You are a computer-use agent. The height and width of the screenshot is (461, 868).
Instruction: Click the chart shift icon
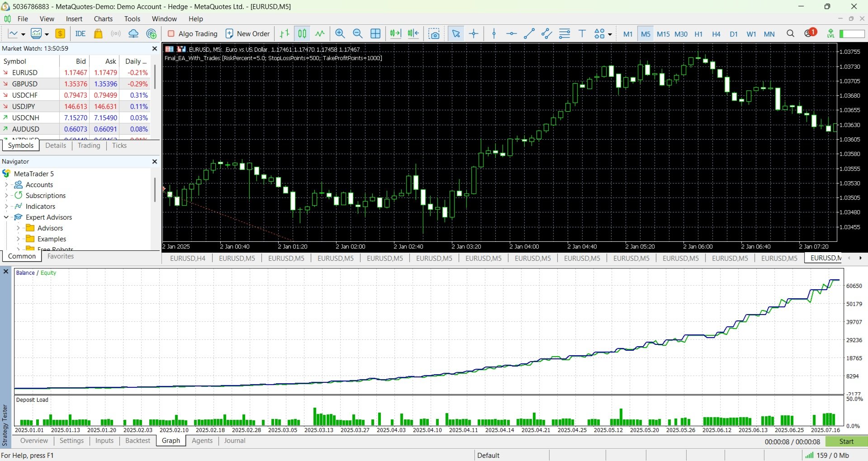click(413, 34)
